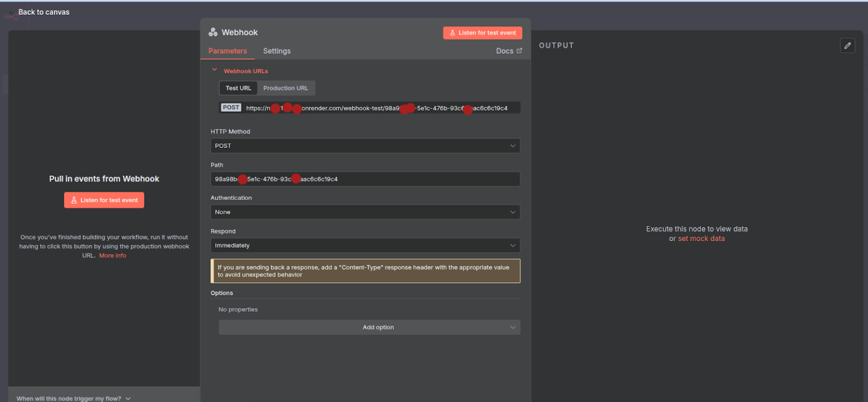Open the HTTP Method dropdown

tap(365, 146)
